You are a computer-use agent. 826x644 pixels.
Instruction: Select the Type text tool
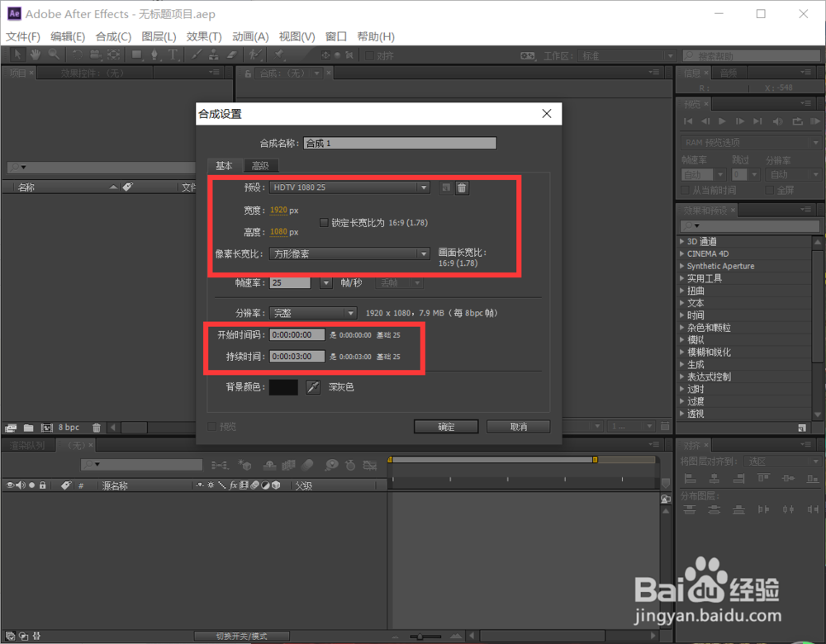pyautogui.click(x=173, y=54)
